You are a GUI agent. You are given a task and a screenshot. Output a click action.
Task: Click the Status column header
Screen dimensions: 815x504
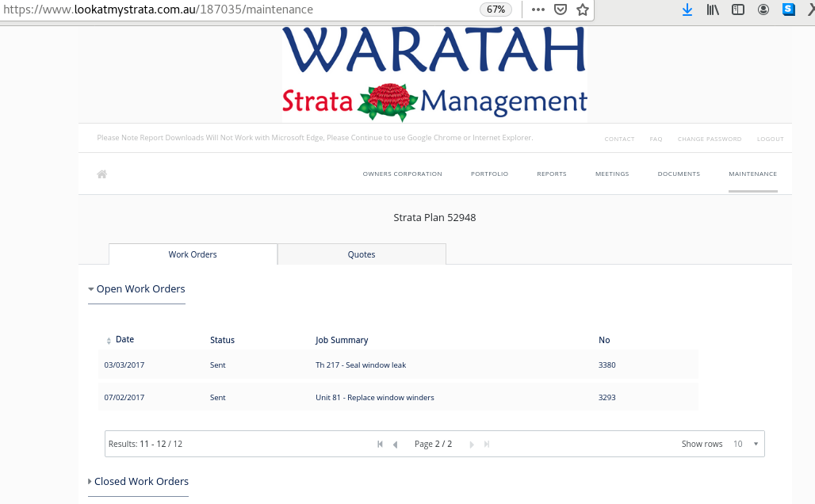(222, 340)
